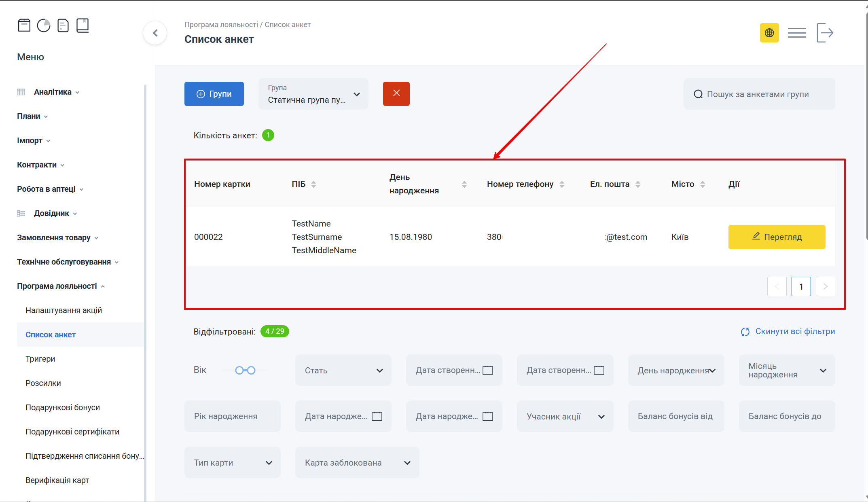The height and width of the screenshot is (502, 868).
Task: Open the pie chart icon in sidebar header
Action: [44, 25]
